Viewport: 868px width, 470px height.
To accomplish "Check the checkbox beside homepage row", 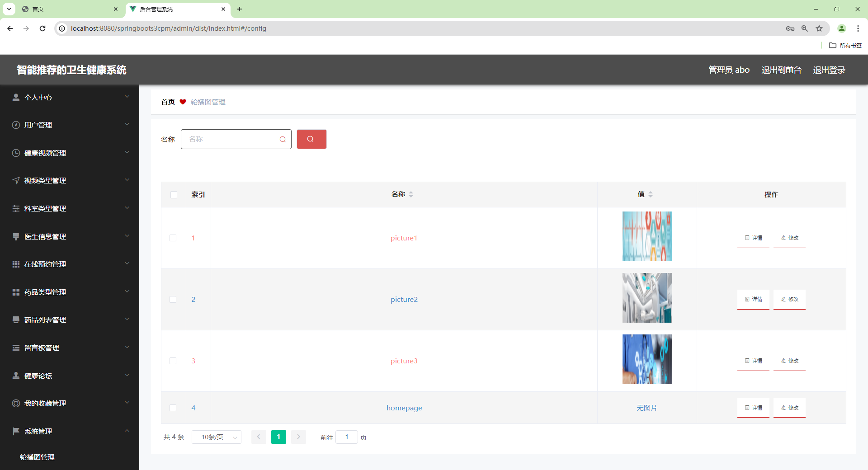I will pos(173,408).
